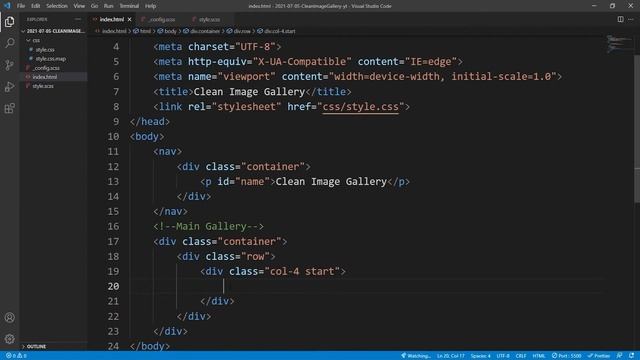Open the Accounts menu icon
Screen dimensions: 640x360
[9, 318]
